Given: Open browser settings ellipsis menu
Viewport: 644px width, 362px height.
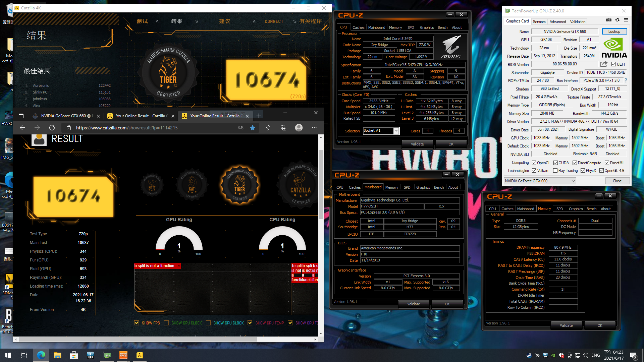Looking at the screenshot, I should click(x=314, y=128).
